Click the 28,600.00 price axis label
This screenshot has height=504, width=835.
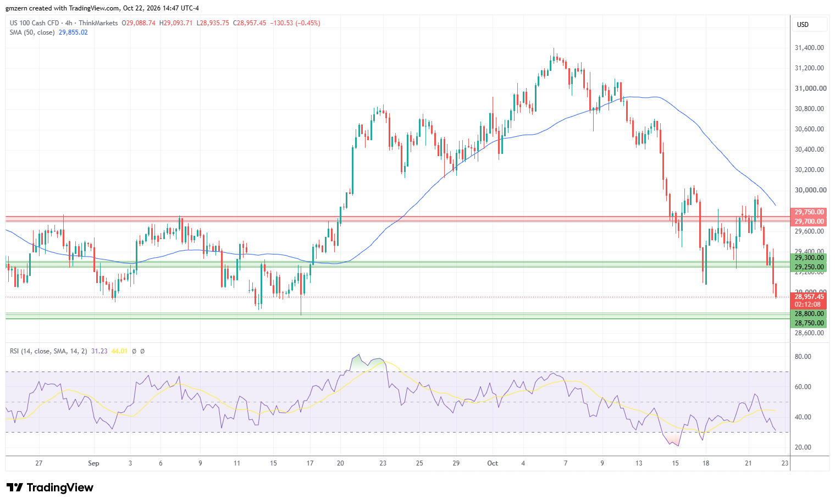pyautogui.click(x=809, y=333)
